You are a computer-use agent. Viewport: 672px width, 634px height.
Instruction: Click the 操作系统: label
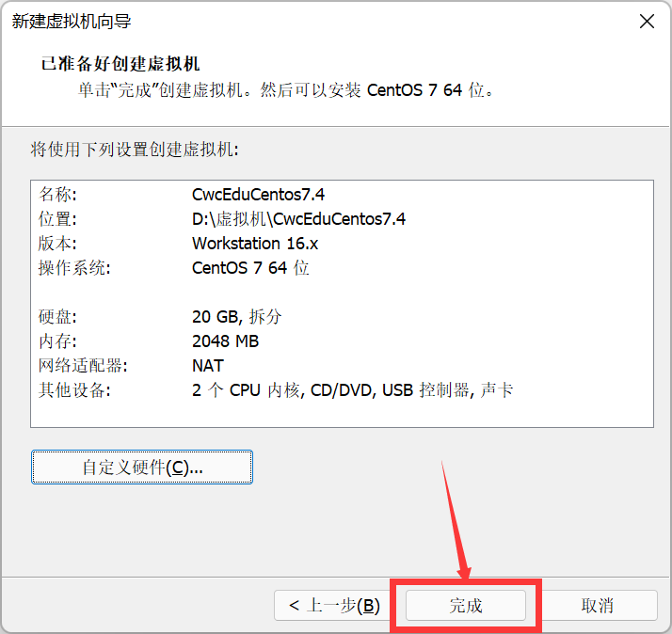click(x=74, y=268)
